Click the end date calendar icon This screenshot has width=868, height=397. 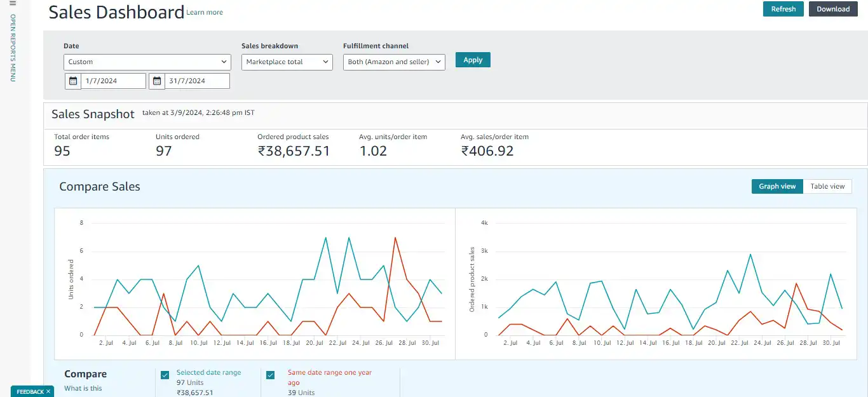[x=157, y=81]
